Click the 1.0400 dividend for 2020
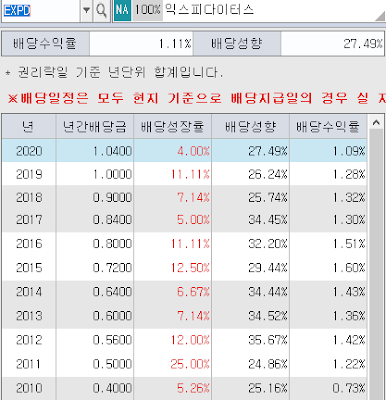The image size is (386, 400). tap(95, 151)
